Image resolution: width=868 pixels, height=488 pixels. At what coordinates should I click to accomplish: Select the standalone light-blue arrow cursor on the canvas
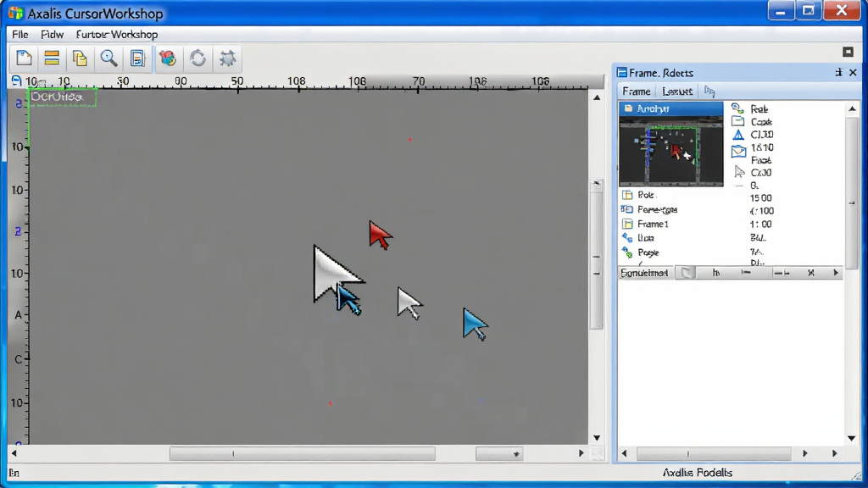pyautogui.click(x=474, y=324)
